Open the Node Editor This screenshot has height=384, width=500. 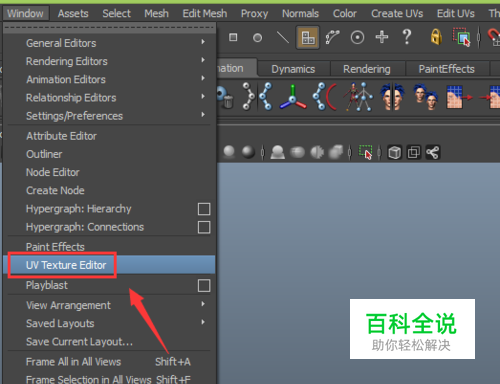(109, 172)
